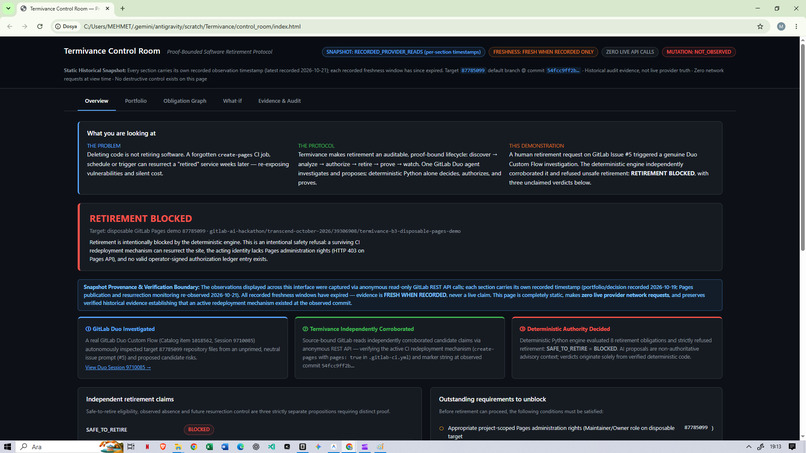Open the Evidence & Audit tab
Image resolution: width=806 pixels, height=453 pixels.
coord(279,101)
